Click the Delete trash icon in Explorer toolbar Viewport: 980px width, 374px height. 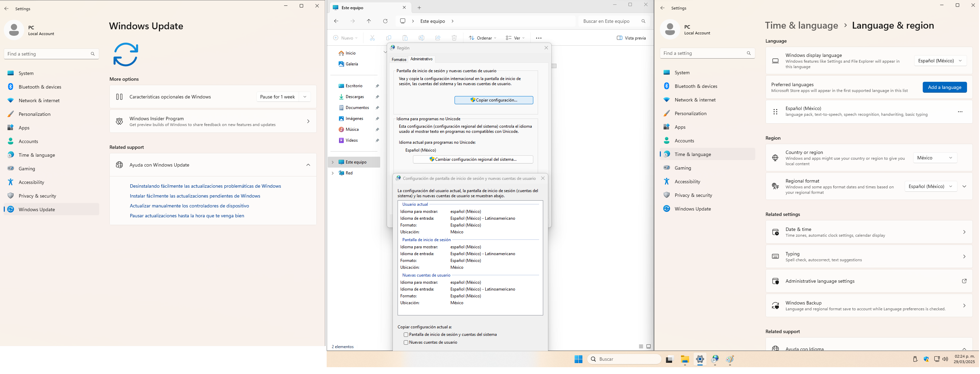(x=454, y=38)
